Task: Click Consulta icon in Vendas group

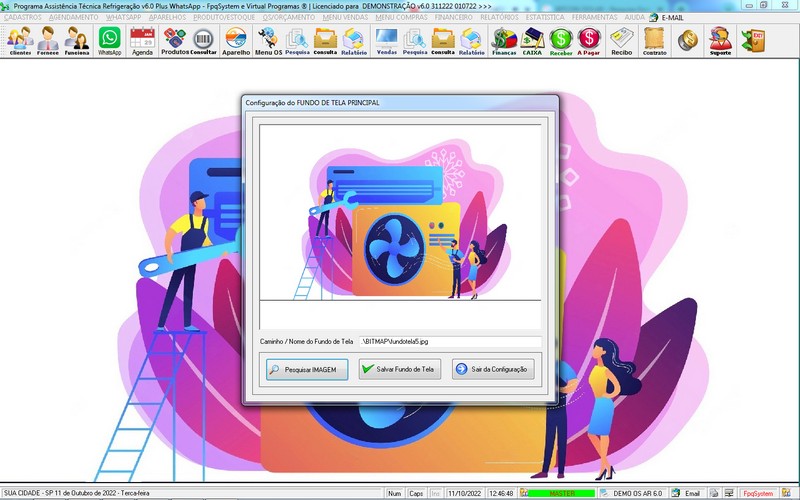Action: point(443,41)
